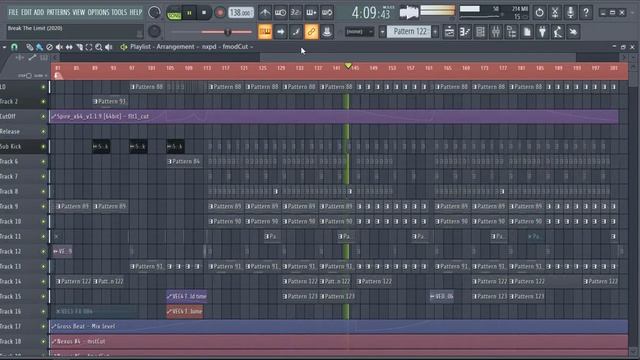The width and height of the screenshot is (640, 360).
Task: Open clip menu of Gross Beat Mix level clip
Action: coord(53,327)
